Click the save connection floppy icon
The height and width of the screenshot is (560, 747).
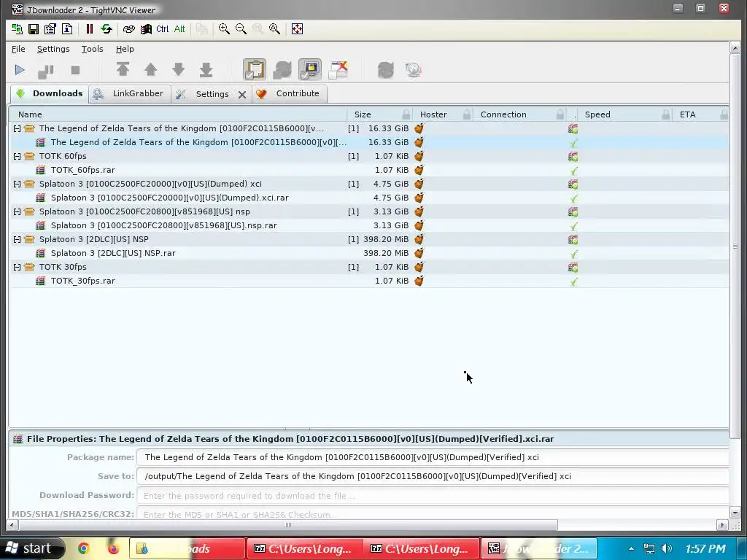coord(34,29)
